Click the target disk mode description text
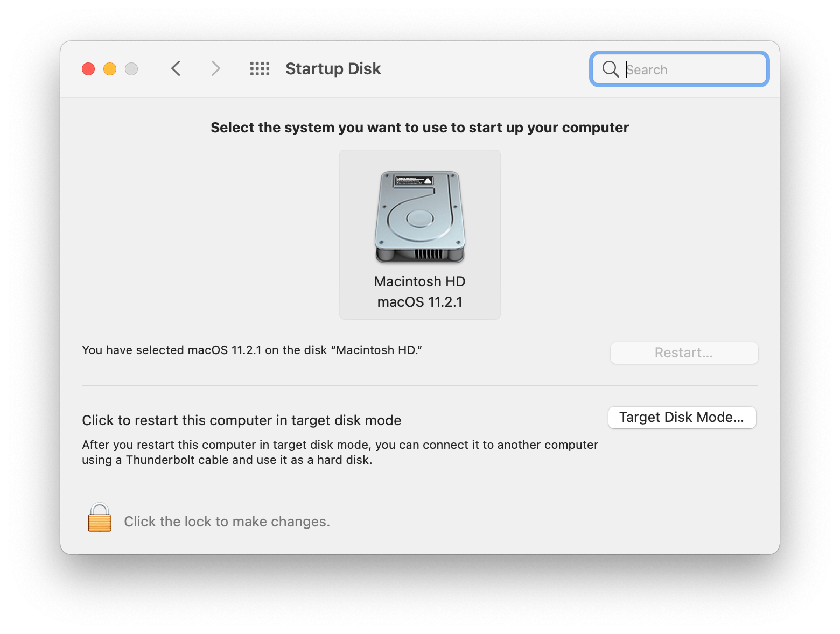 pos(339,452)
